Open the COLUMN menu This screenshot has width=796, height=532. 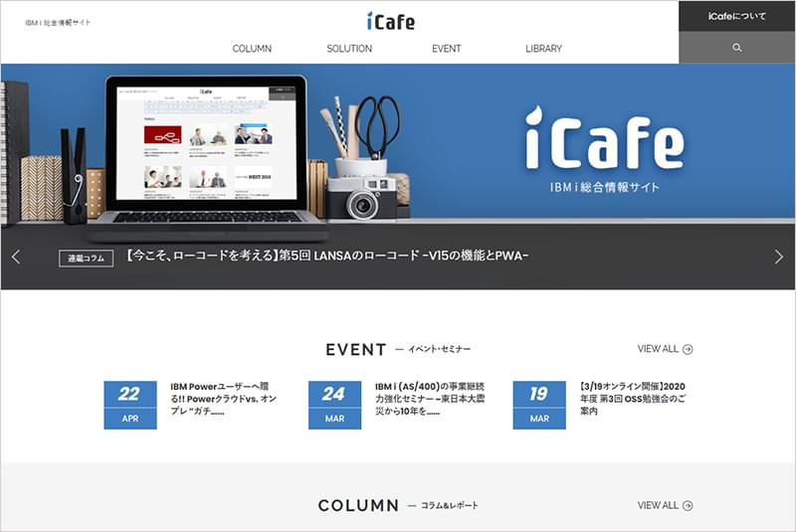252,49
